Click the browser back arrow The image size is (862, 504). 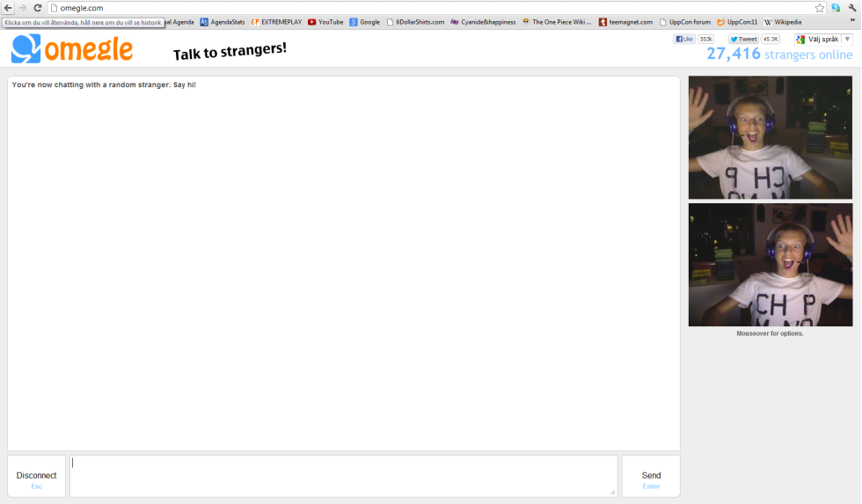click(8, 8)
